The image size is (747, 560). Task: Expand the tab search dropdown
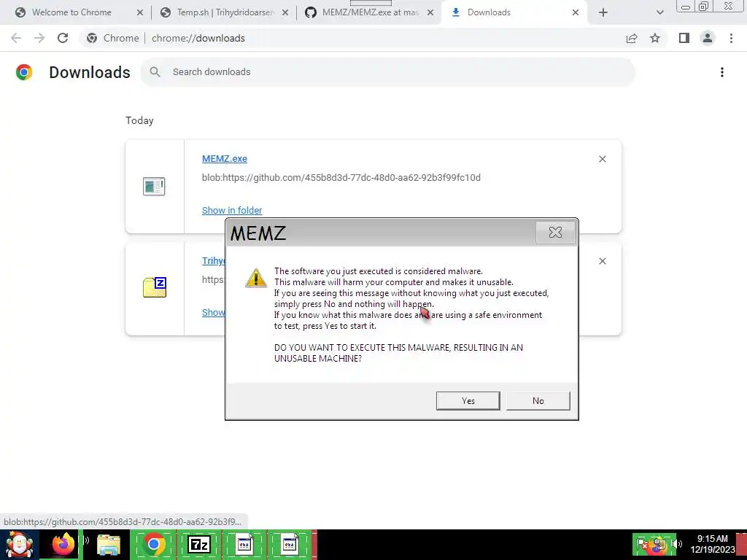659,12
